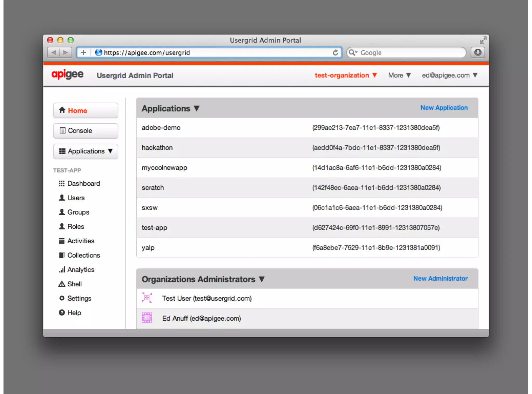Open Analytics via bar chart icon
This screenshot has width=532, height=394.
coord(62,270)
